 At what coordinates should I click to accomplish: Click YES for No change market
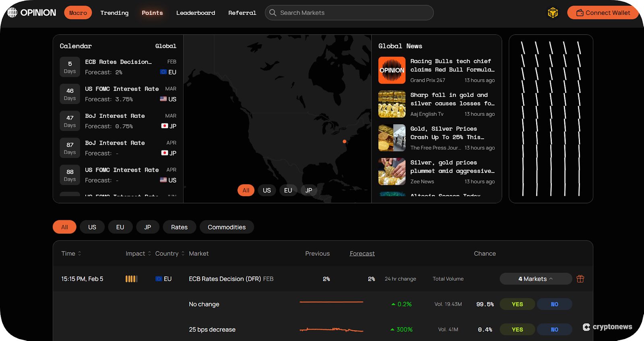coord(517,304)
